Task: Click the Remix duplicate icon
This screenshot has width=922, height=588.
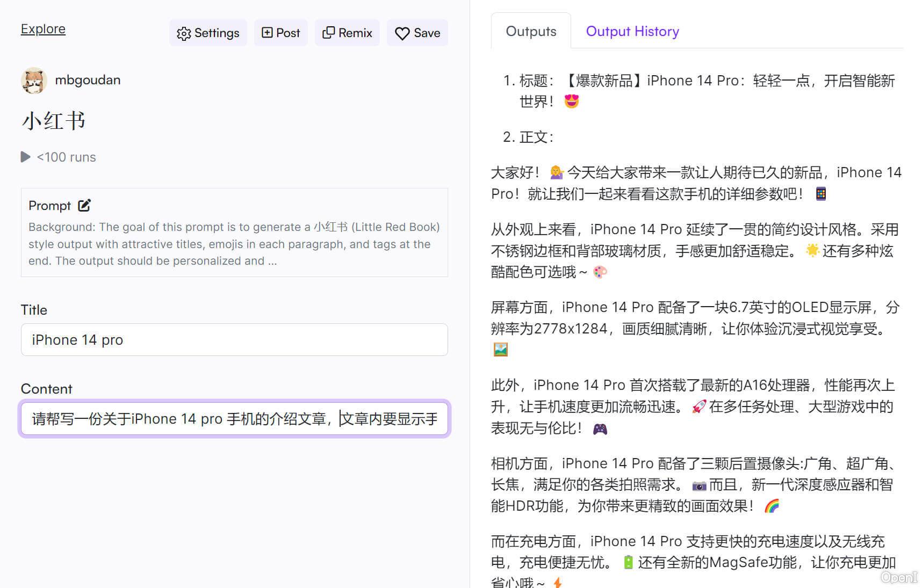Action: pos(328,33)
